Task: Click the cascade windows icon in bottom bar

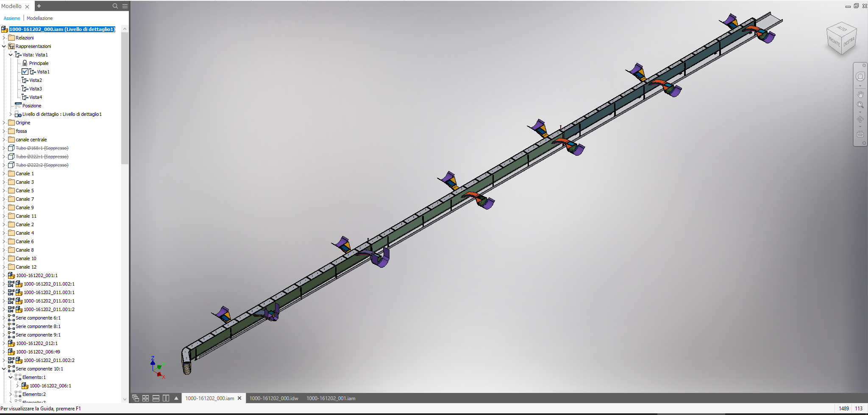Action: pyautogui.click(x=136, y=398)
